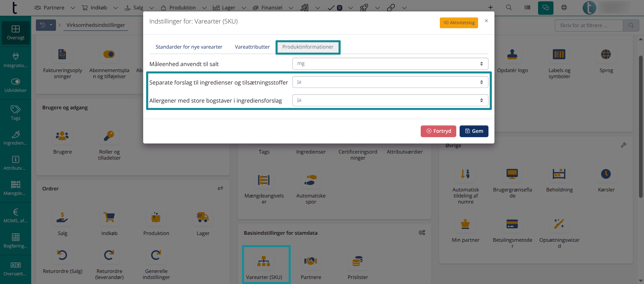Select the Sprog globe icon

[x=606, y=54]
